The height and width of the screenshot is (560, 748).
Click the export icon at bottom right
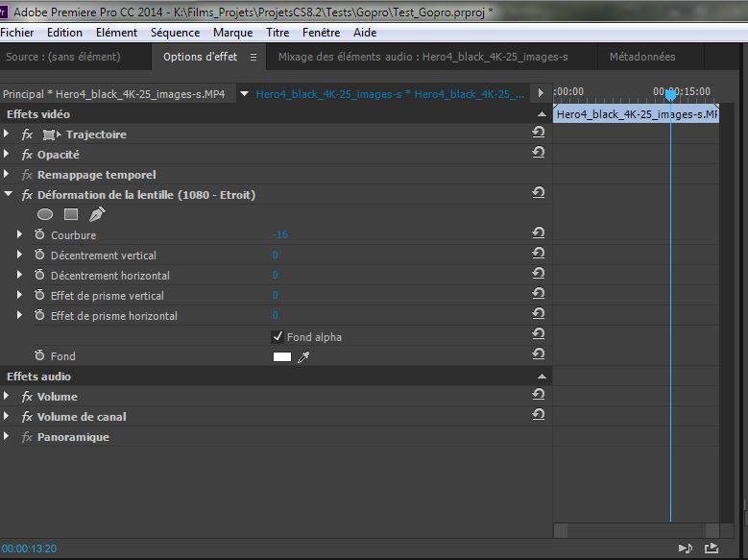click(711, 548)
